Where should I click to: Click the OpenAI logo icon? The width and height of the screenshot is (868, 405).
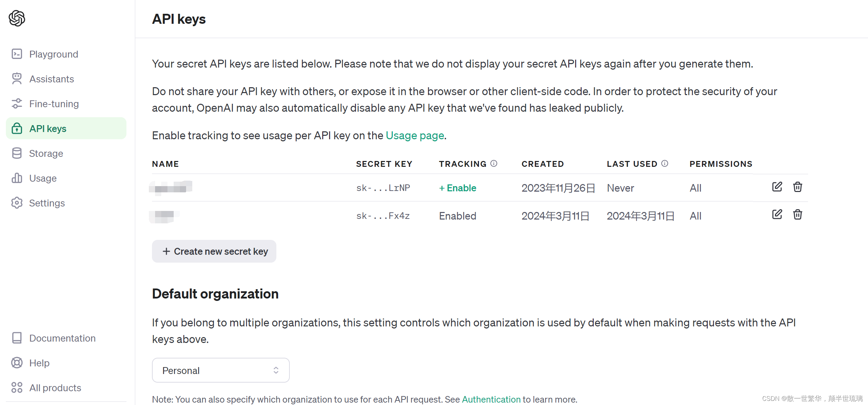pyautogui.click(x=17, y=18)
